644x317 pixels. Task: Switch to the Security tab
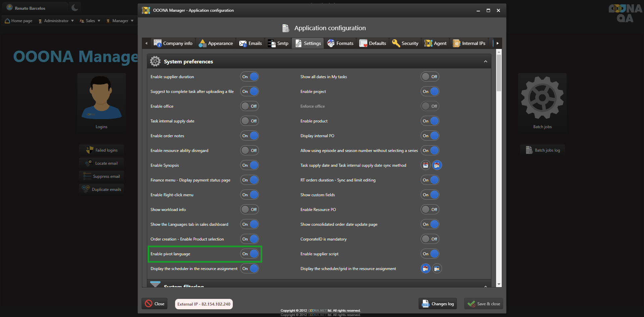click(405, 43)
